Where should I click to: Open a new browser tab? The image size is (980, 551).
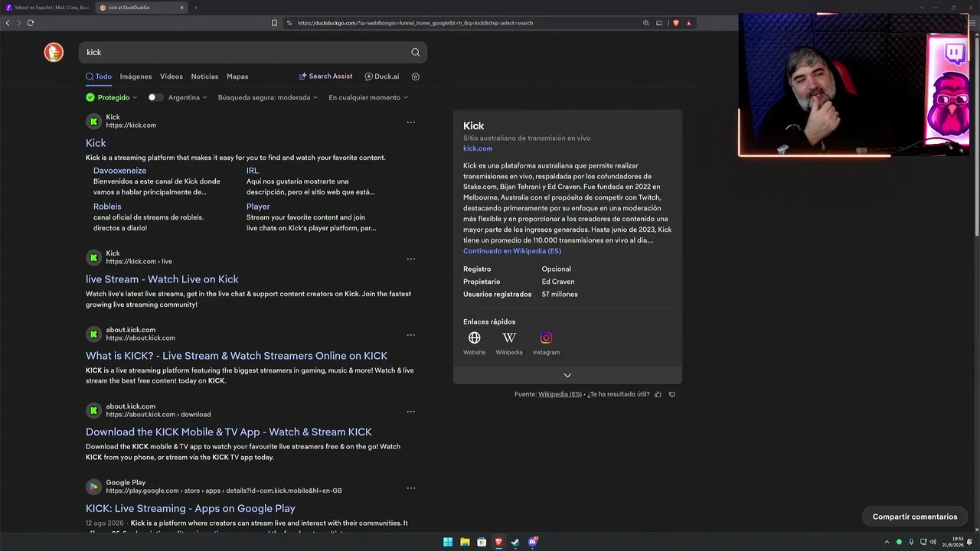coord(195,8)
